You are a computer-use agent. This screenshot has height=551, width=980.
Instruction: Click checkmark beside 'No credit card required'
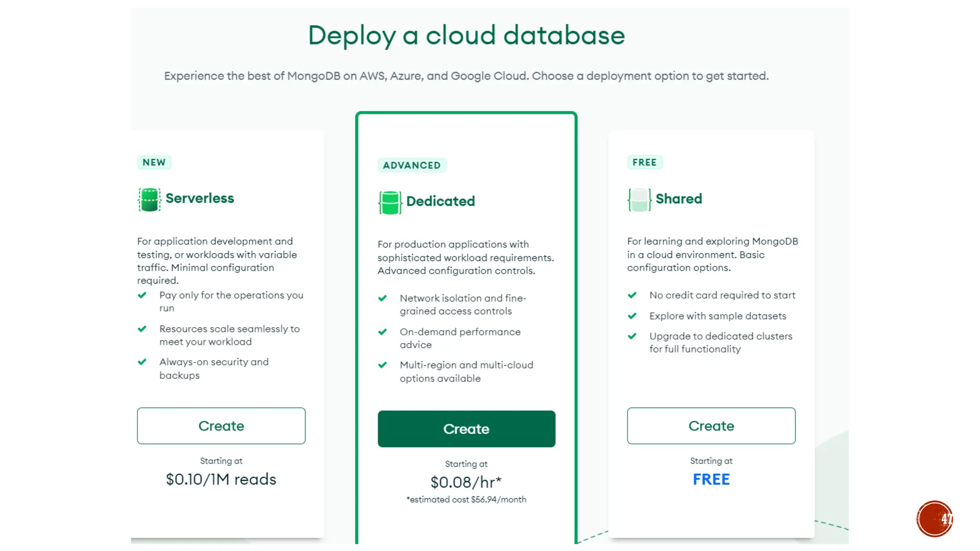click(x=632, y=295)
